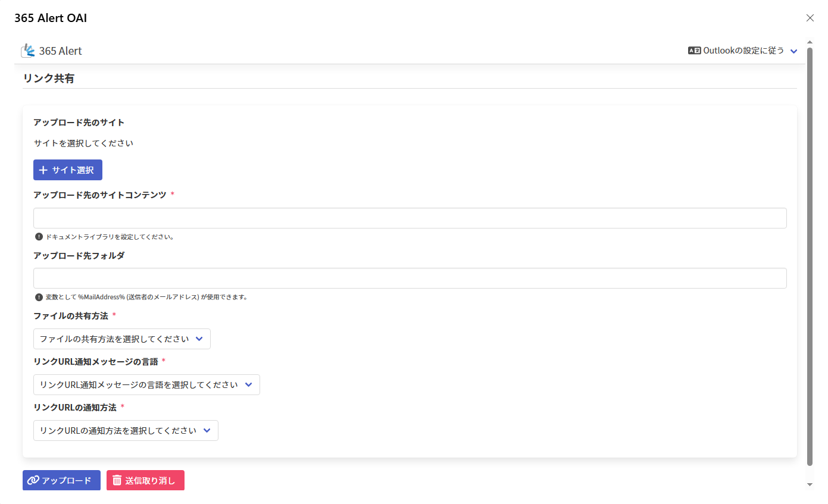
Task: Open the ファイルの共有方法 dropdown
Action: 121,339
